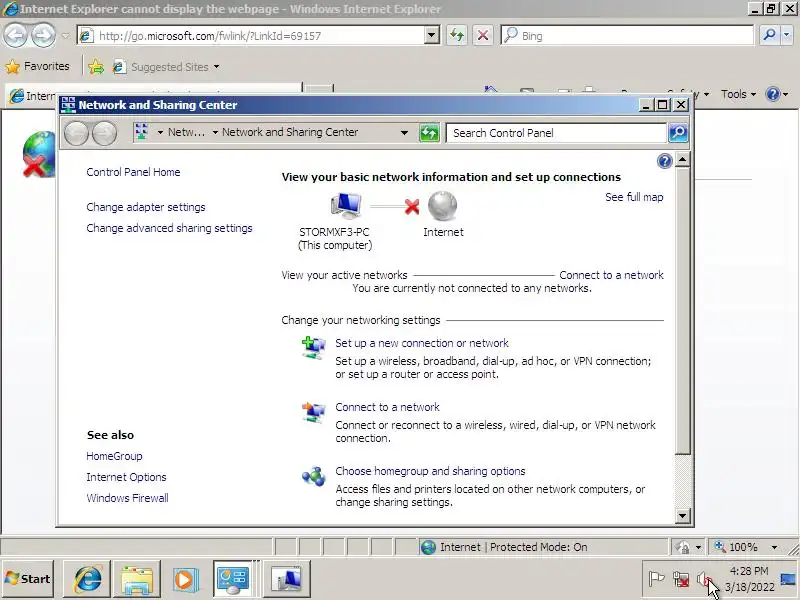Open the Suggested Sites dropdown

coord(216,67)
